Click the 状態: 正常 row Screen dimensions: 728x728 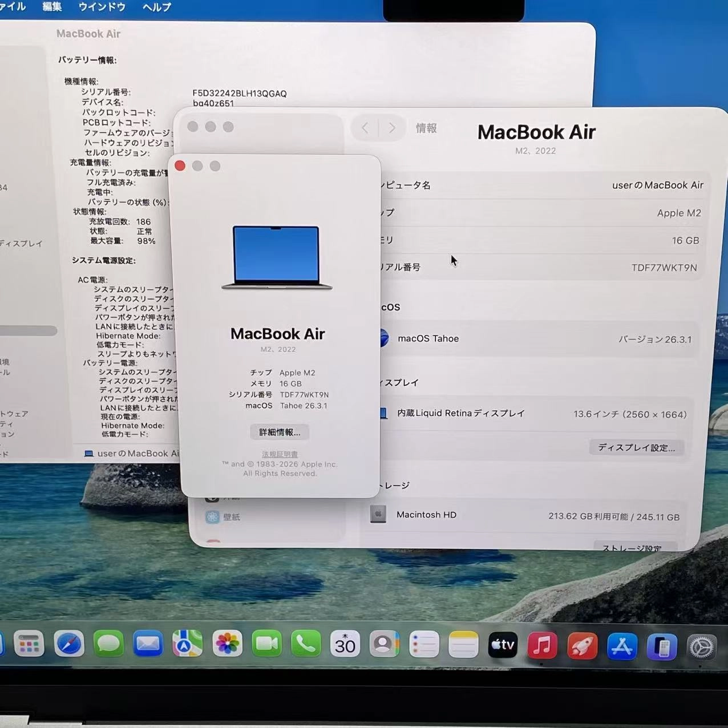(120, 231)
